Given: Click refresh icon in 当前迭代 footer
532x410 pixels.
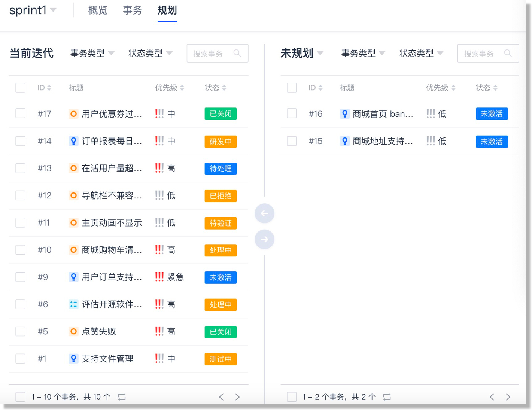Looking at the screenshot, I should tap(122, 397).
